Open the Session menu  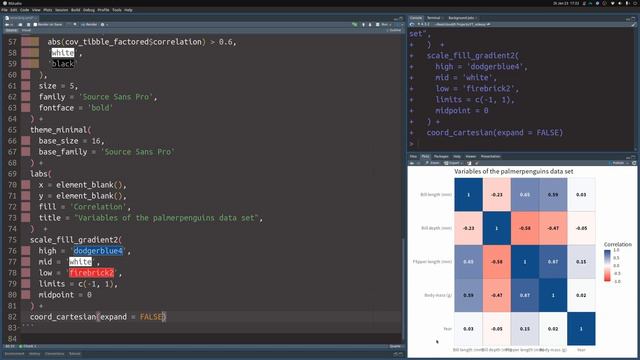point(62,10)
